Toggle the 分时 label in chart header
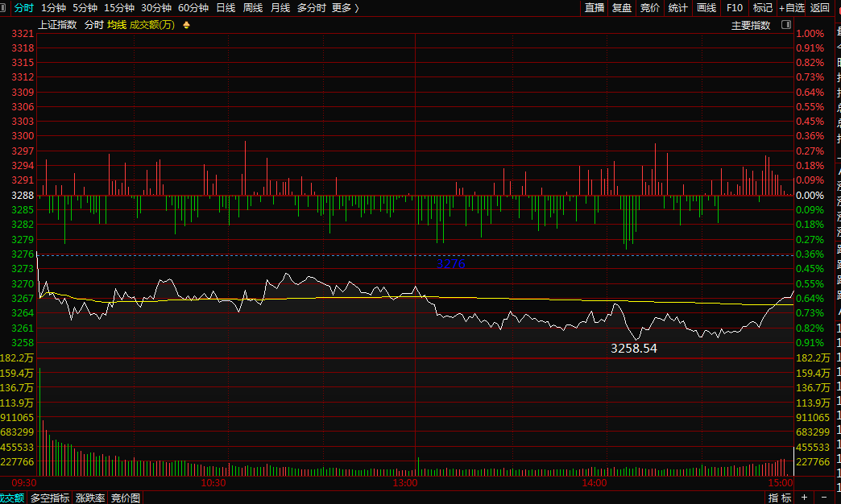 [x=94, y=25]
